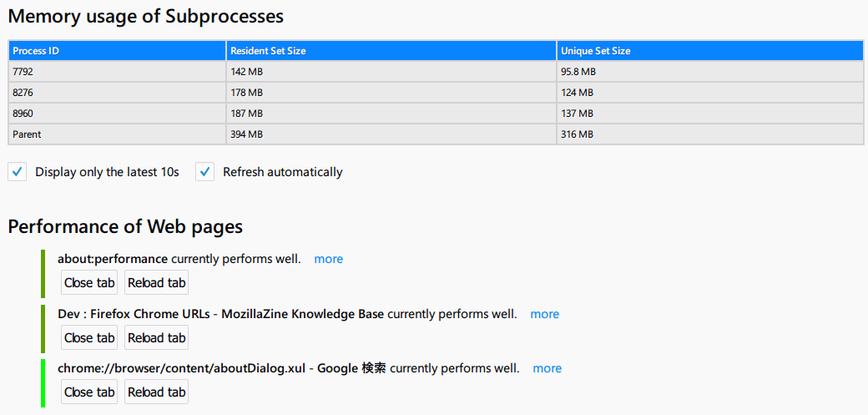Screen dimensions: 868x415
Task: Expand more details for aboutDialog.xul Google page
Action: (x=547, y=368)
